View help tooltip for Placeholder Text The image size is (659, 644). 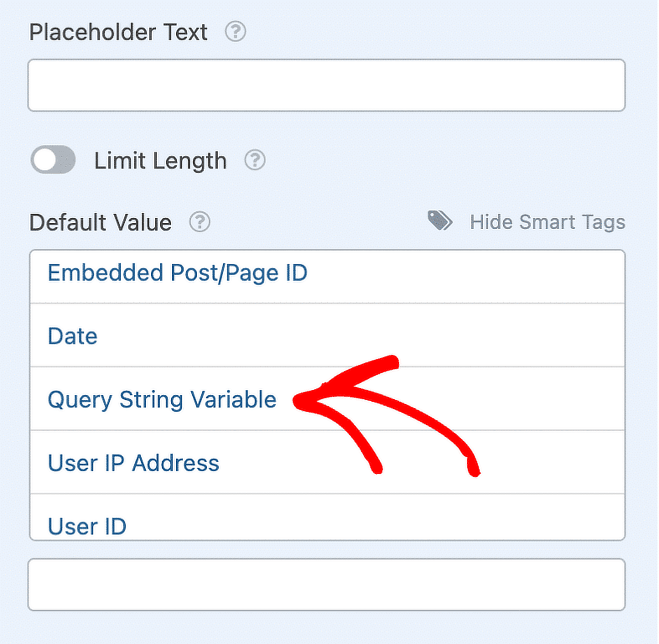click(x=236, y=32)
